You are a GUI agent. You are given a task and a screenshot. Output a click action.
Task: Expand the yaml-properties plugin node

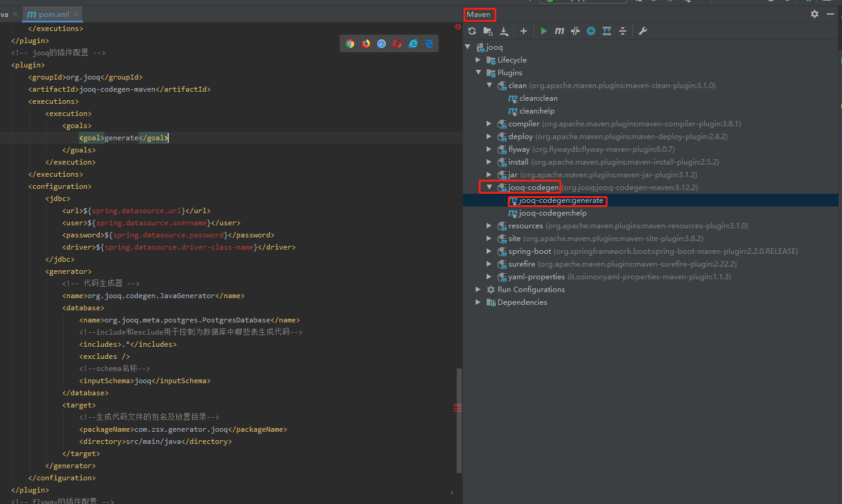point(490,277)
